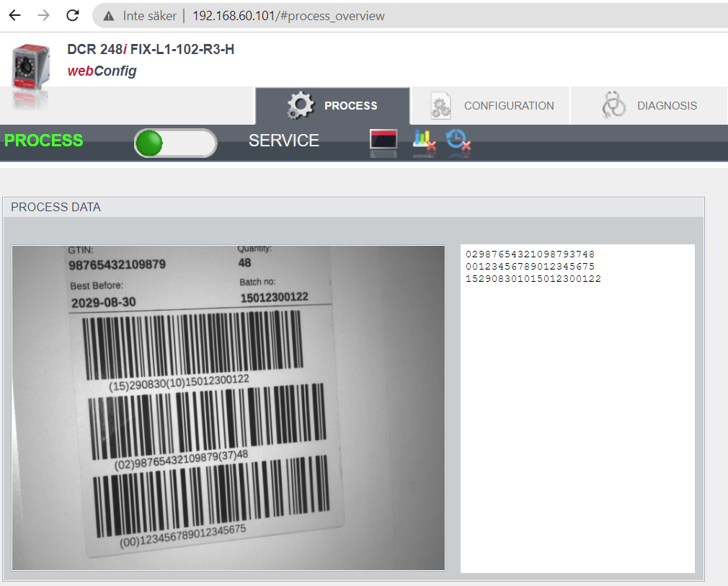Click the result line 1529083010150123​00122

(533, 279)
